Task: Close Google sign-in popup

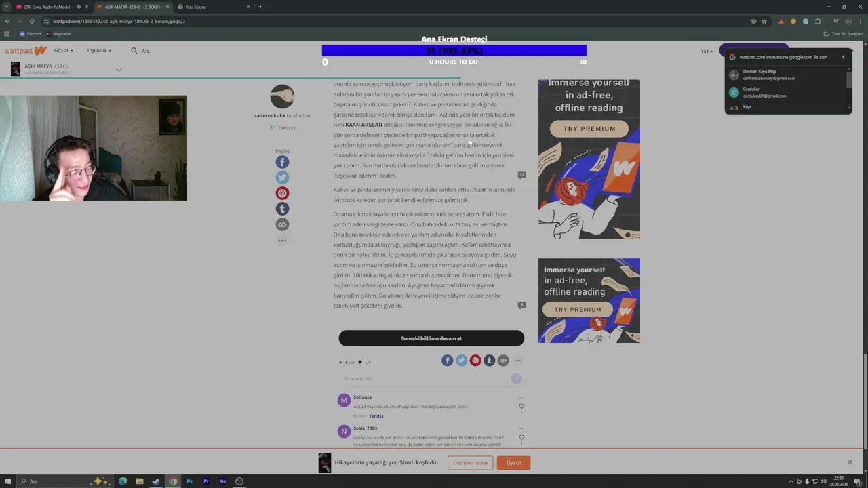Action: (843, 57)
